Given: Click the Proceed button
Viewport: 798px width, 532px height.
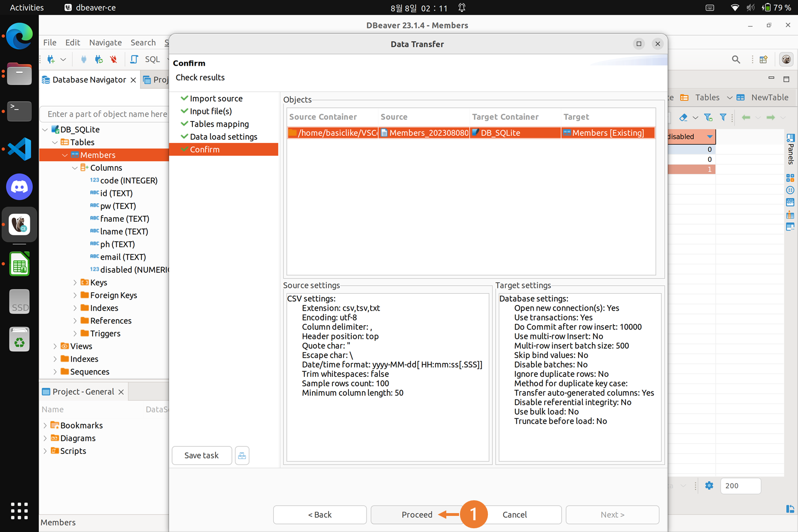Looking at the screenshot, I should coord(417,515).
